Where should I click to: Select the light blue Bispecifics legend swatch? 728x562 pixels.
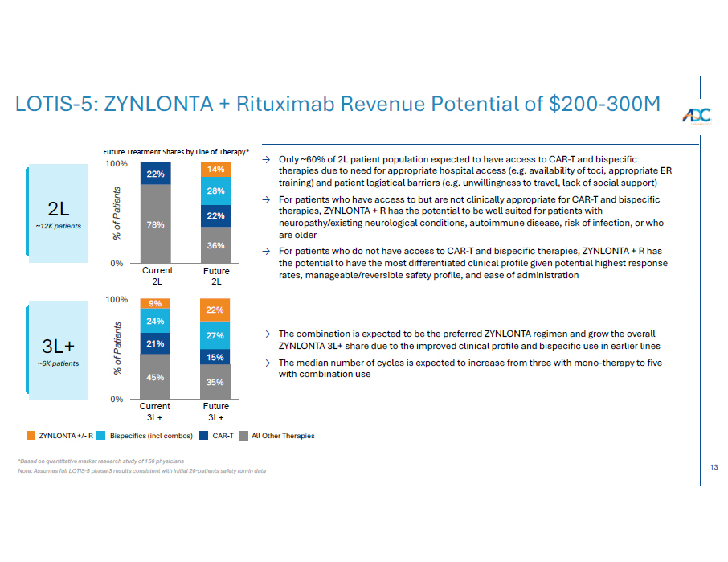click(x=100, y=436)
